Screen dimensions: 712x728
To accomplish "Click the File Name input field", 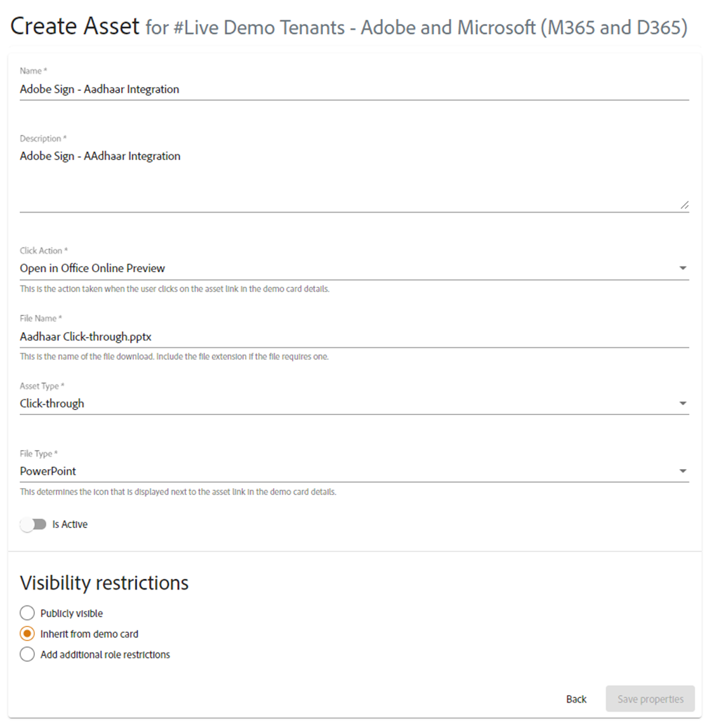I will coord(354,336).
